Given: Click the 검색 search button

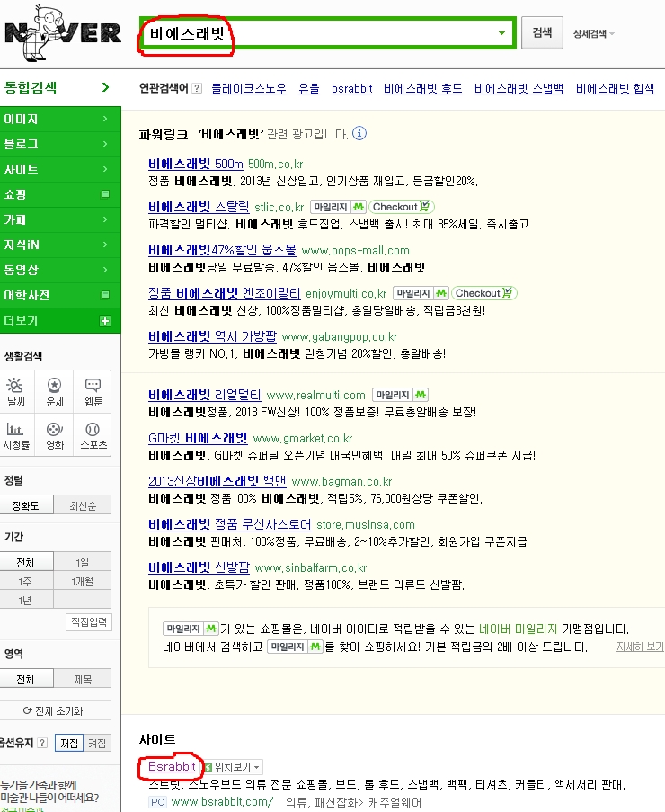Looking at the screenshot, I should 542,32.
